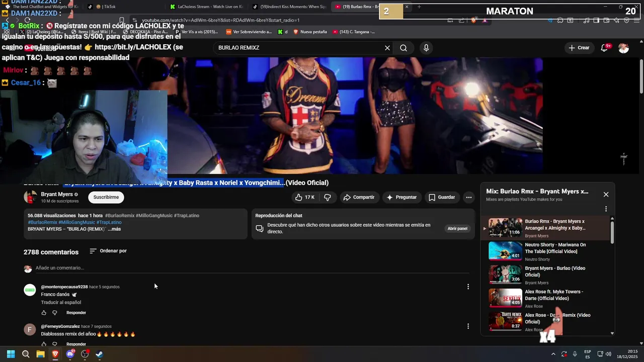This screenshot has width=644, height=362.
Task: Ask about video with Preguntar
Action: 401,197
